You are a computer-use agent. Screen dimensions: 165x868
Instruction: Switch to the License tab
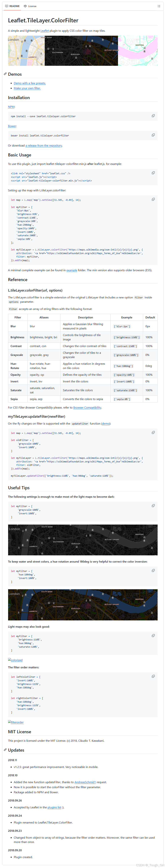(x=30, y=6)
